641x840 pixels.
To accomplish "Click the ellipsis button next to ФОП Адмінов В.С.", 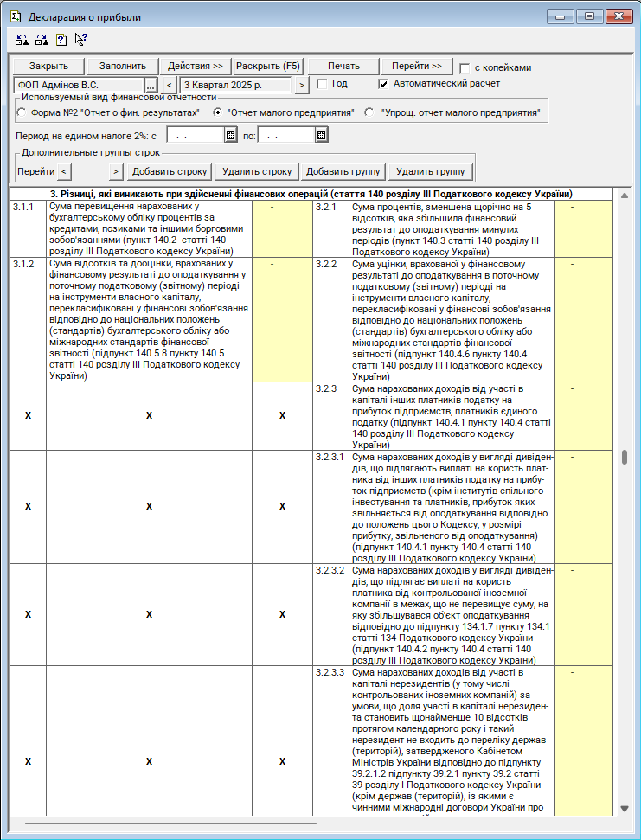I will 150,85.
